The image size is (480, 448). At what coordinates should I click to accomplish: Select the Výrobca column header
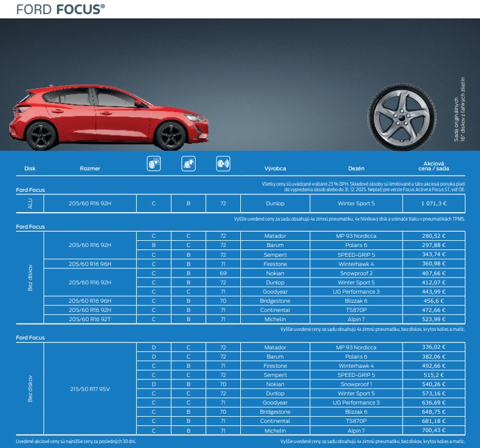(275, 169)
